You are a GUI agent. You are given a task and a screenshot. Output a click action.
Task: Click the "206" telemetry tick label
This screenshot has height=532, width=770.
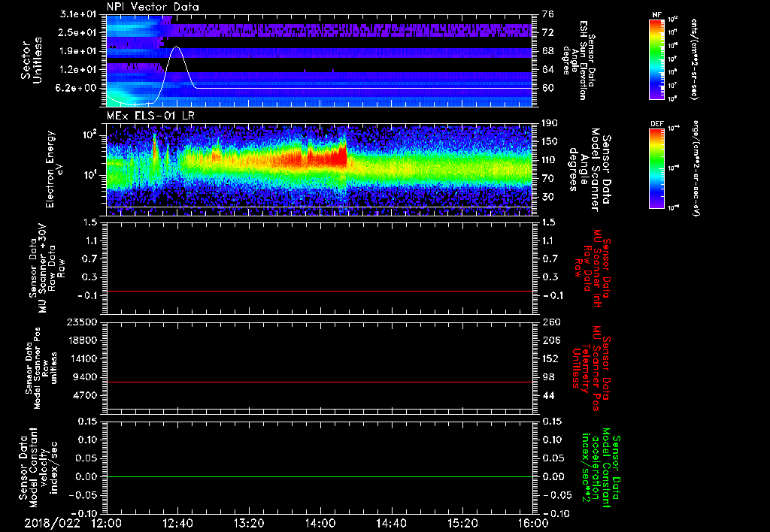click(x=550, y=340)
